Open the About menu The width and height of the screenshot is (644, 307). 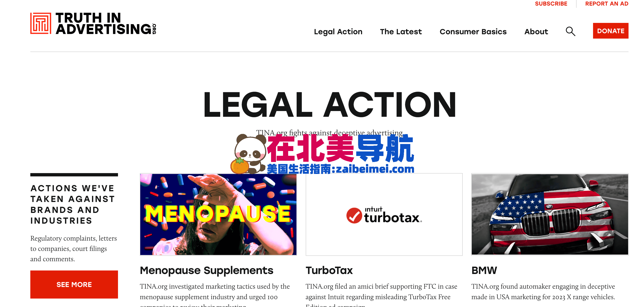(536, 32)
